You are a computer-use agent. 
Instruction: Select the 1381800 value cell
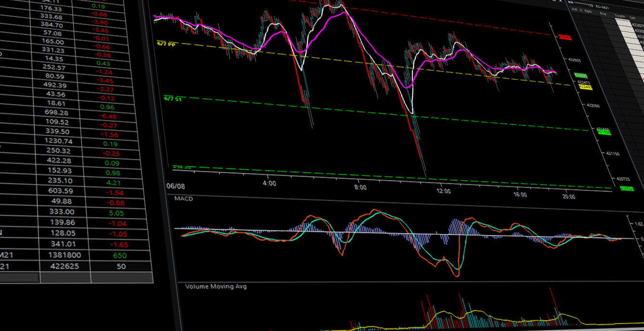coord(64,255)
